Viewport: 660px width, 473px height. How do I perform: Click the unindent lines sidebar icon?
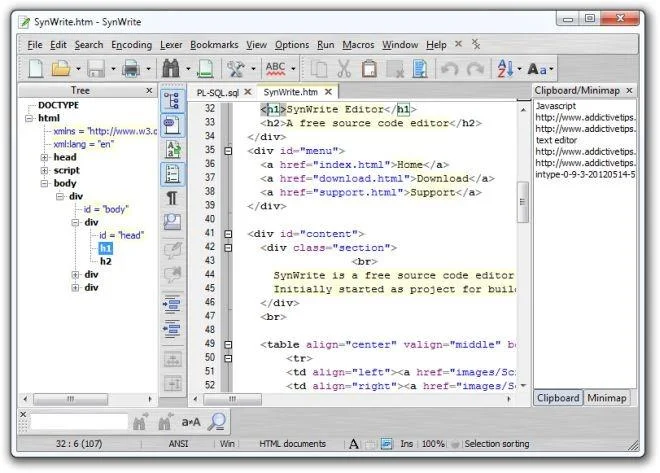(x=172, y=329)
